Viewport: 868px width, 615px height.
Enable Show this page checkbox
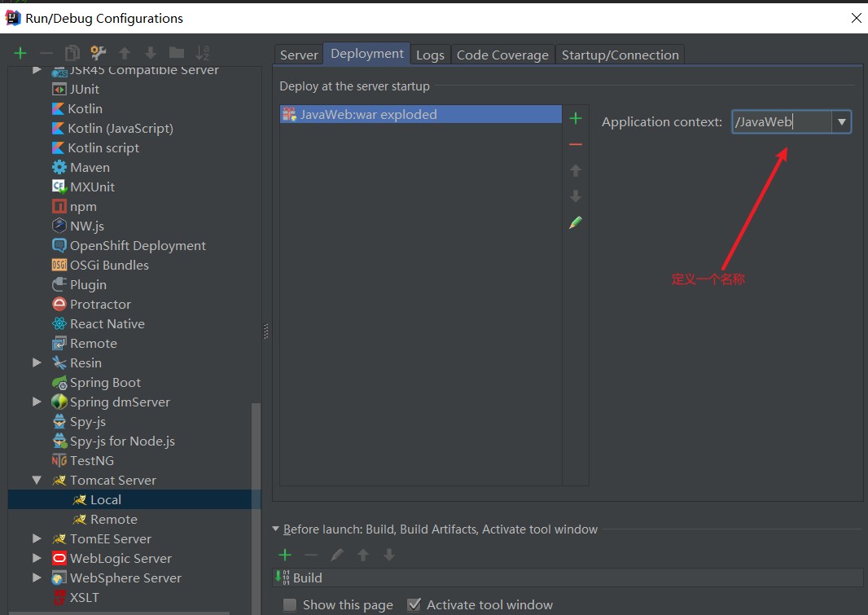[290, 605]
